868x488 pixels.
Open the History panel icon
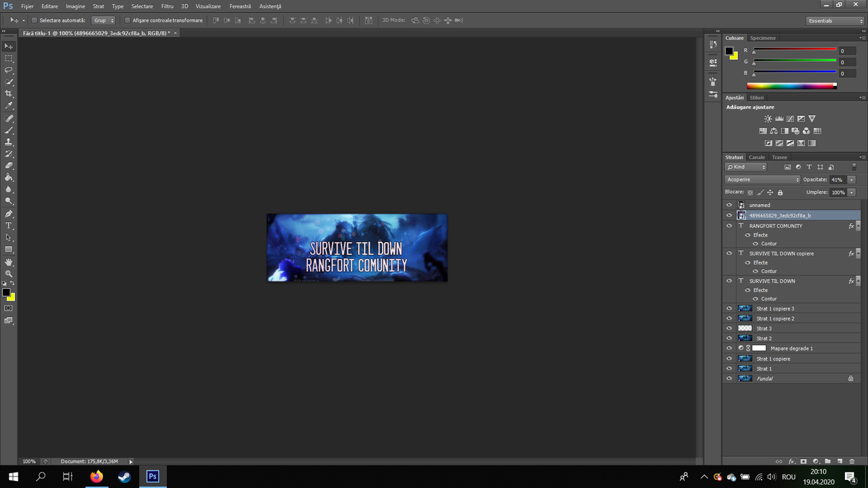[713, 44]
